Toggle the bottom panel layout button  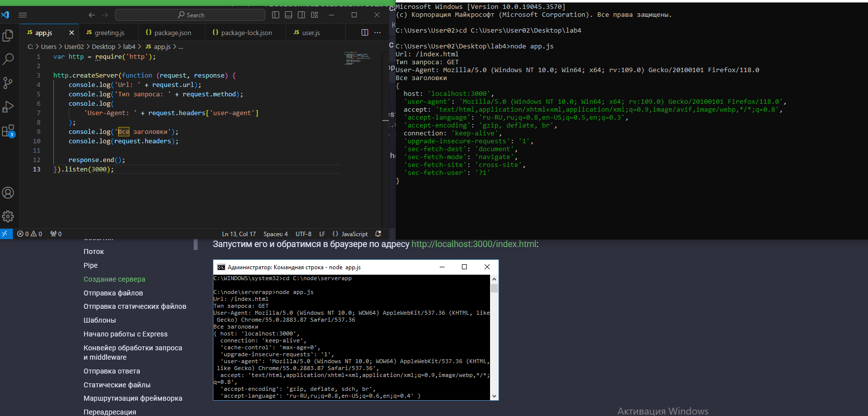pos(289,15)
